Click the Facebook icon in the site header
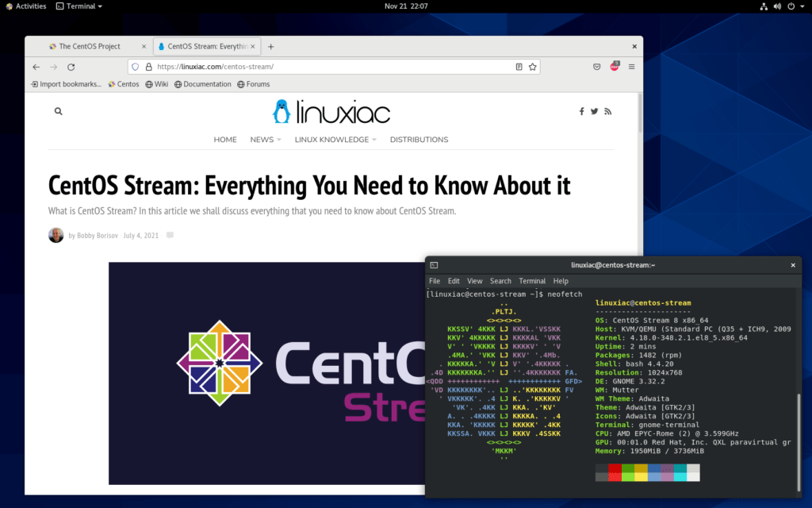 coord(581,111)
